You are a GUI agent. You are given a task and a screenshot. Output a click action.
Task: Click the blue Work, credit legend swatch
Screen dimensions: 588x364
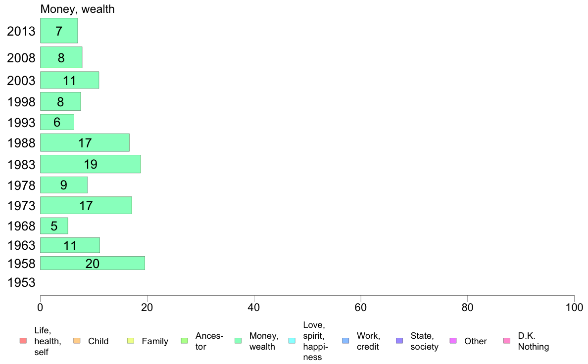346,341
